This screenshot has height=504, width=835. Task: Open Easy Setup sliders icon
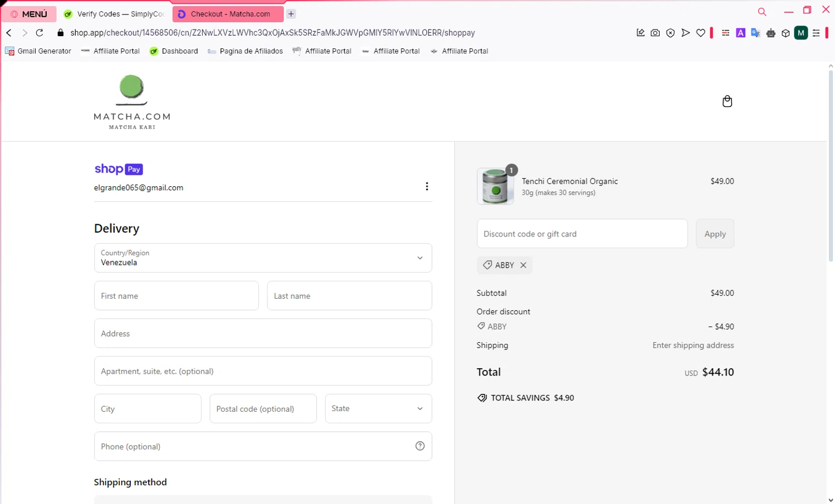tap(816, 33)
